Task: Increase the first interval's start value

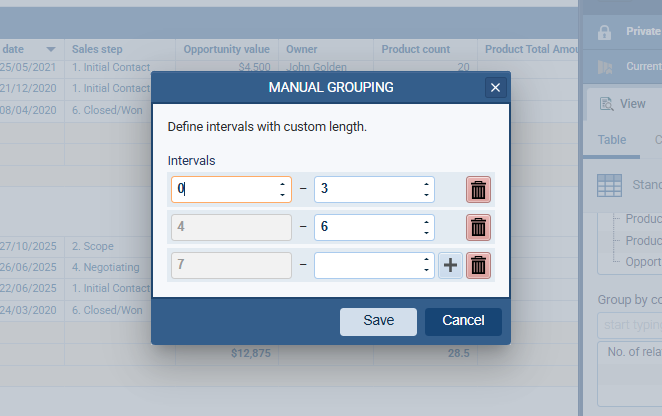Action: coord(282,184)
